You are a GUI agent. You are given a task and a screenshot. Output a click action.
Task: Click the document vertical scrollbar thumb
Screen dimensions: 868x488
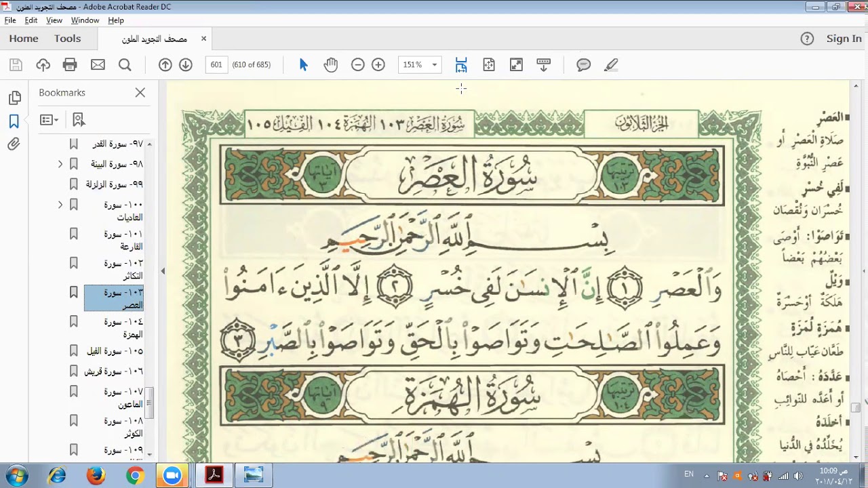coord(856,407)
